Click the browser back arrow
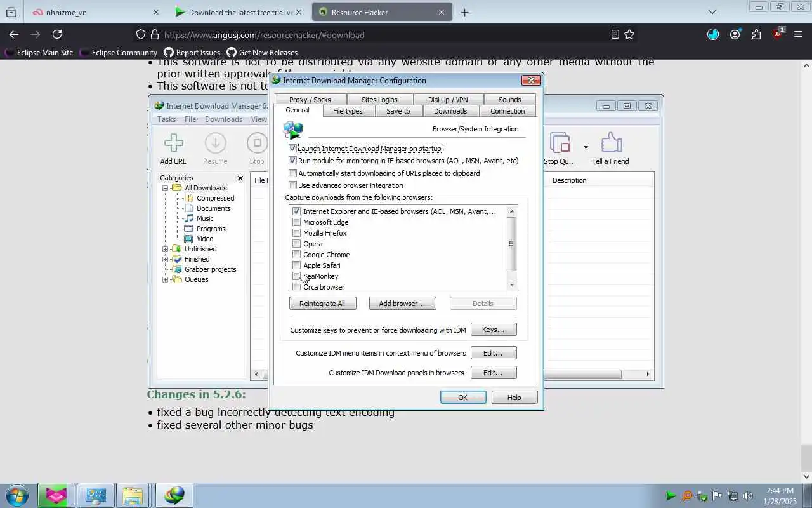The height and width of the screenshot is (508, 812). click(14, 35)
